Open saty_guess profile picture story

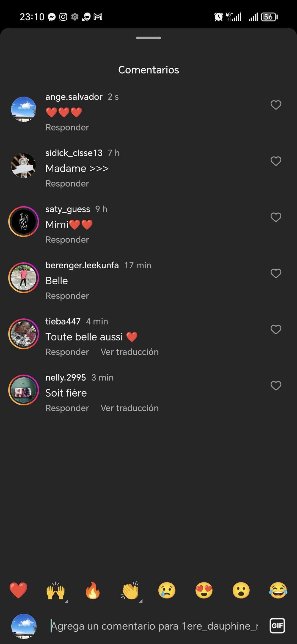coord(24,222)
